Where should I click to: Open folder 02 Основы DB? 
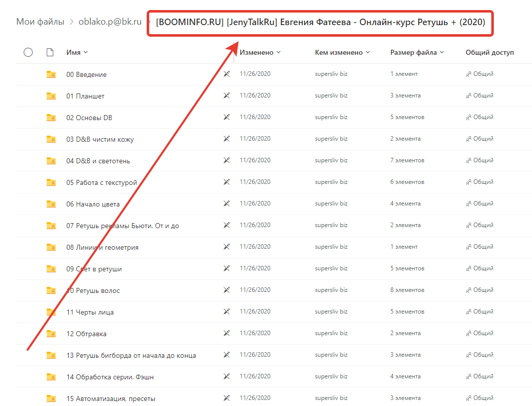[x=89, y=118]
